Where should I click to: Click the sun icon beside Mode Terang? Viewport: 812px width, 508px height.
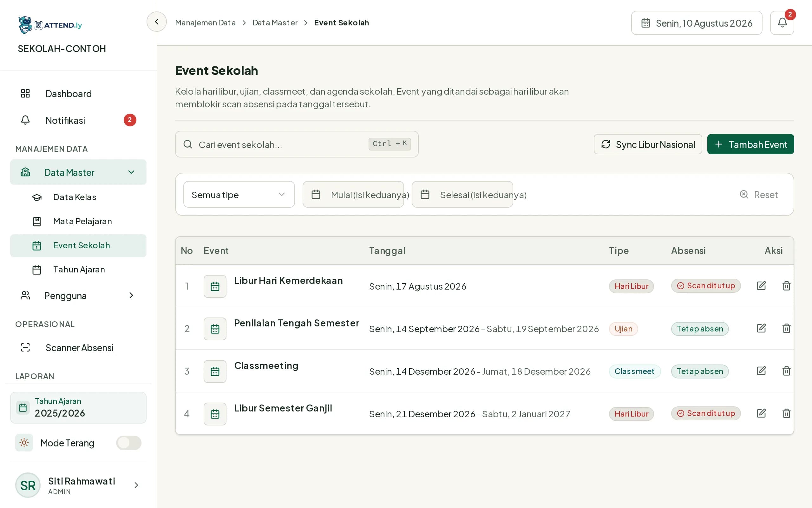[24, 443]
